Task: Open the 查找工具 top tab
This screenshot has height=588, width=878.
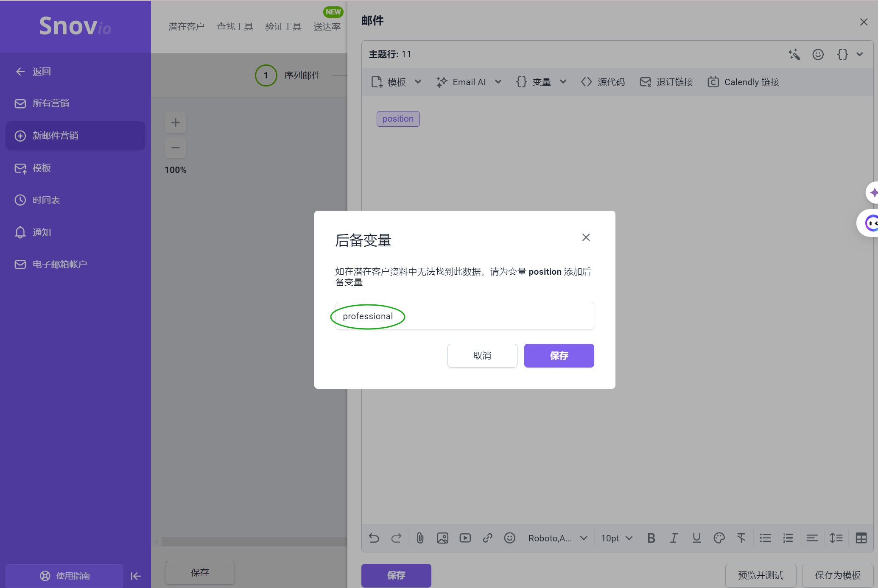Action: (235, 27)
